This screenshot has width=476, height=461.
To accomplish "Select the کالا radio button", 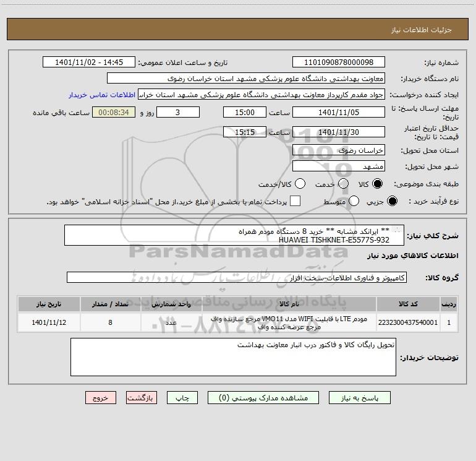I will click(377, 184).
